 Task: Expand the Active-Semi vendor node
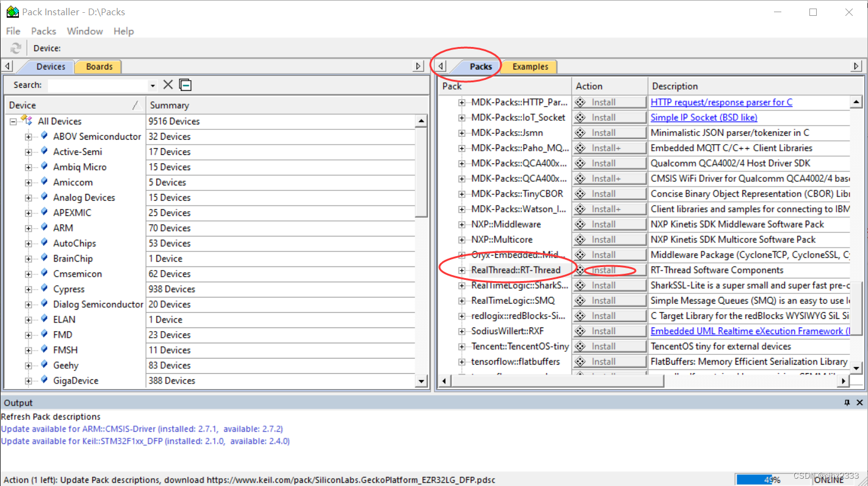coord(28,152)
